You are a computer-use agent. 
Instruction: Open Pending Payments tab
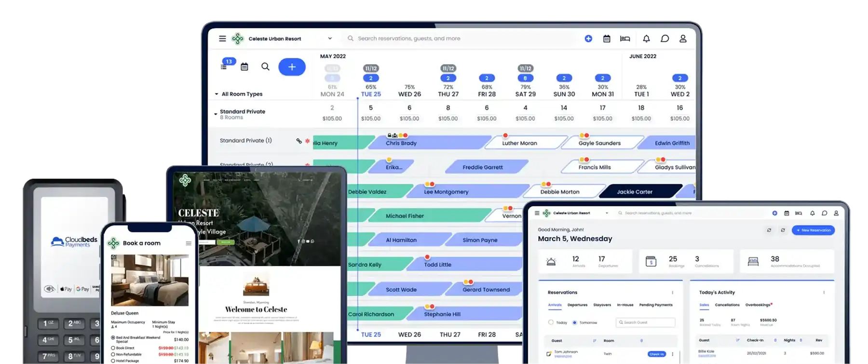pyautogui.click(x=655, y=305)
